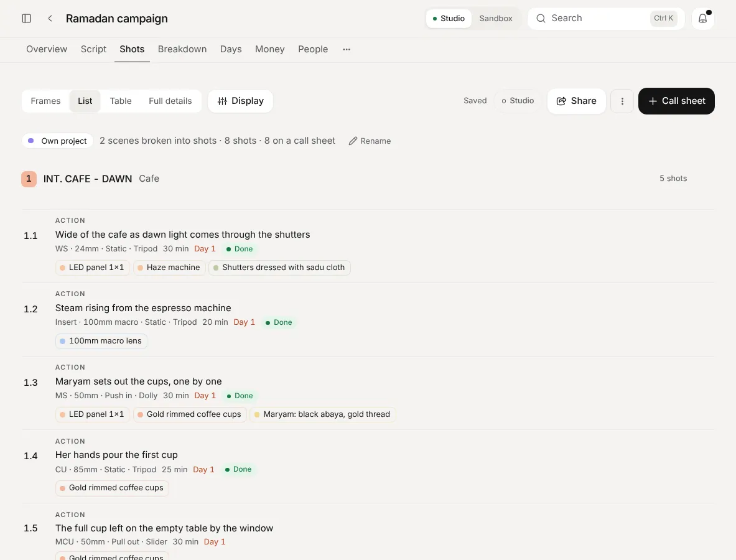Screen dimensions: 736x560
Task: Switch to Studio mode
Action: point(449,18)
